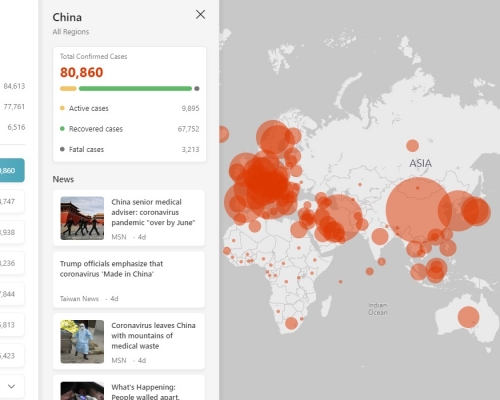Click the Fatal cases value 3,213
This screenshot has width=500, height=400.
190,149
